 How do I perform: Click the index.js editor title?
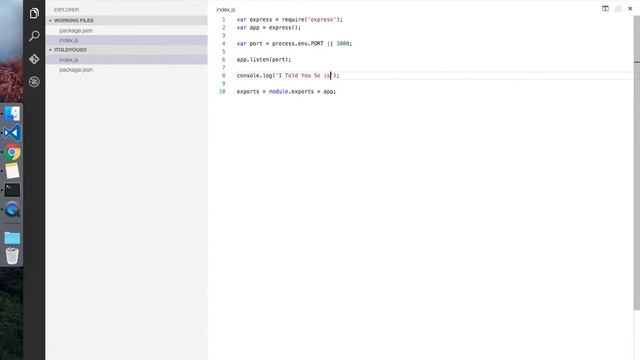click(x=226, y=9)
